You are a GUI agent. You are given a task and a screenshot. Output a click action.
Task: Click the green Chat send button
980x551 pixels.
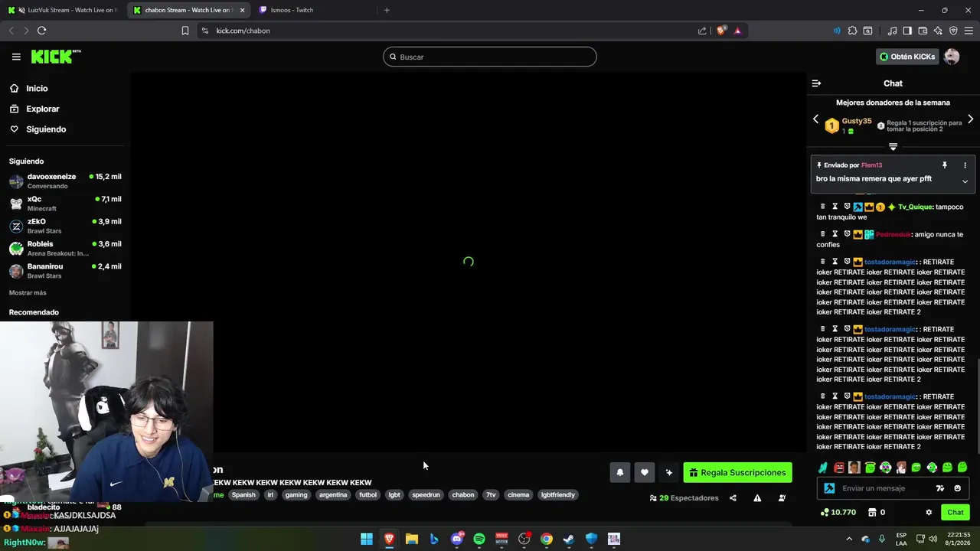click(955, 513)
